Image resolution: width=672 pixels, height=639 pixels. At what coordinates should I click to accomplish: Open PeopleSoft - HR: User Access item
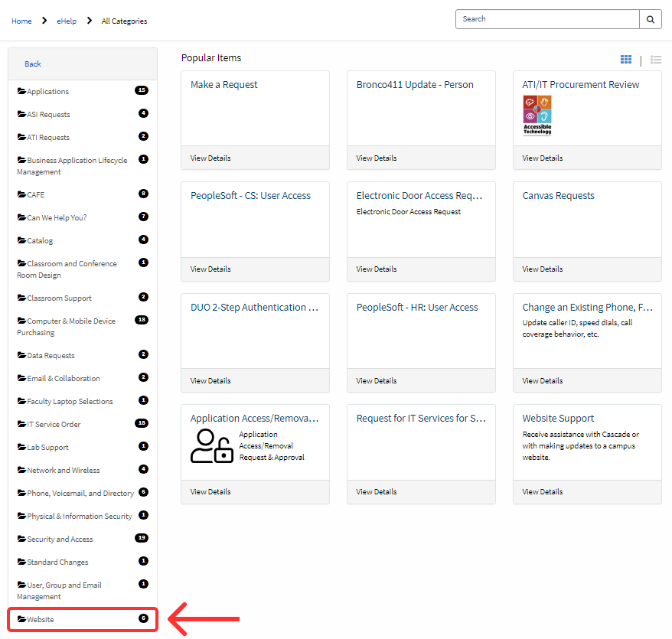(417, 308)
